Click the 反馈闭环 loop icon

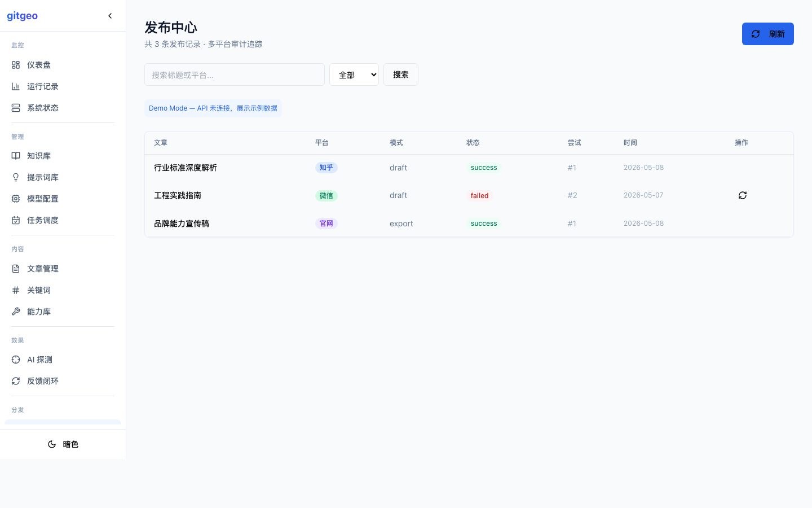pyautogui.click(x=16, y=381)
